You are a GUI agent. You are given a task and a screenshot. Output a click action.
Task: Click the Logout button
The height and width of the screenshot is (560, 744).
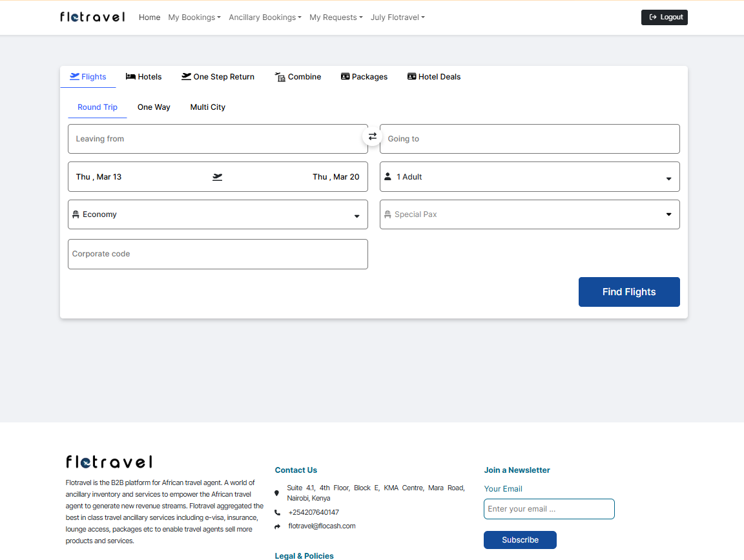tap(665, 17)
